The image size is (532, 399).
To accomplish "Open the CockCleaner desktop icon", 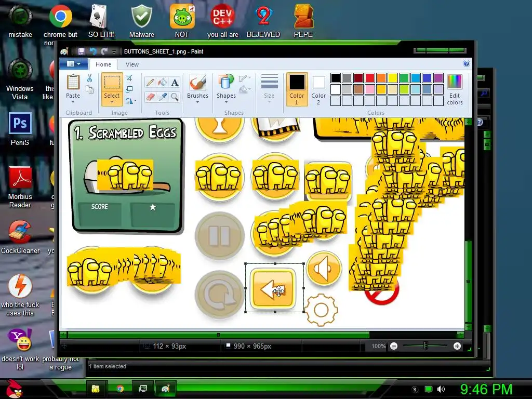I will click(20, 232).
